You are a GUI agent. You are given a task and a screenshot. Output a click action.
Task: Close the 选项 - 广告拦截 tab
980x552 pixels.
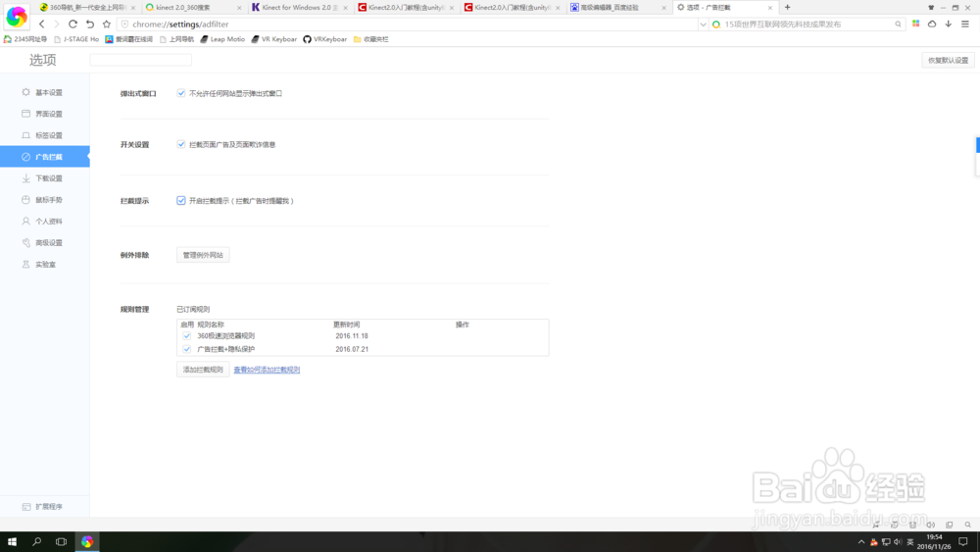(x=770, y=8)
